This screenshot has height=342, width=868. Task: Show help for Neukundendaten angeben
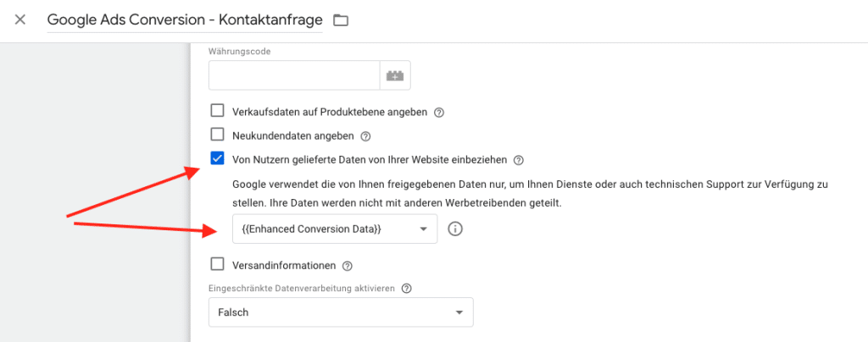tap(364, 136)
